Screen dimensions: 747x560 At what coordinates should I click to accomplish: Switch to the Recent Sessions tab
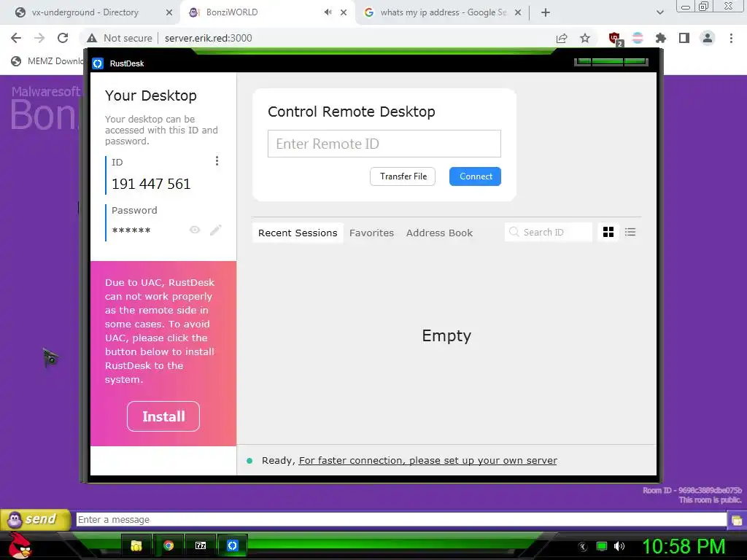pos(298,233)
